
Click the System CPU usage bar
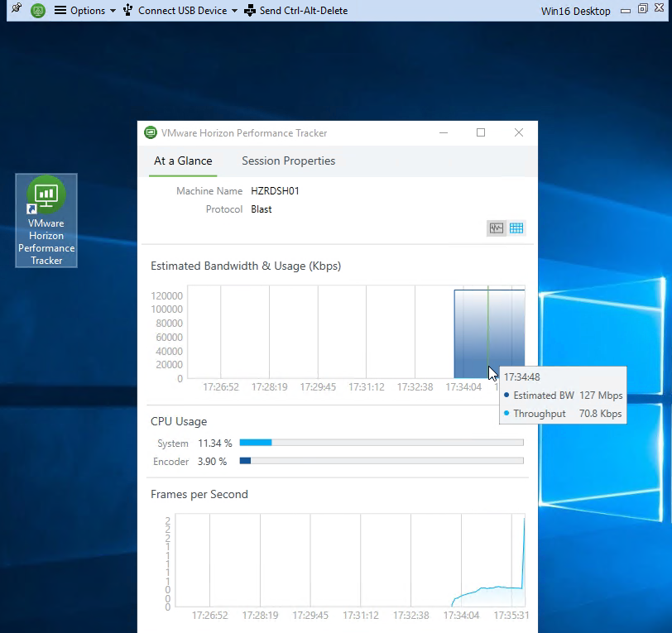tap(382, 443)
